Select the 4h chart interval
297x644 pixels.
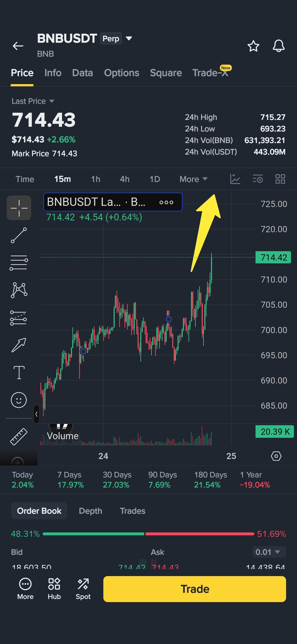click(x=125, y=179)
